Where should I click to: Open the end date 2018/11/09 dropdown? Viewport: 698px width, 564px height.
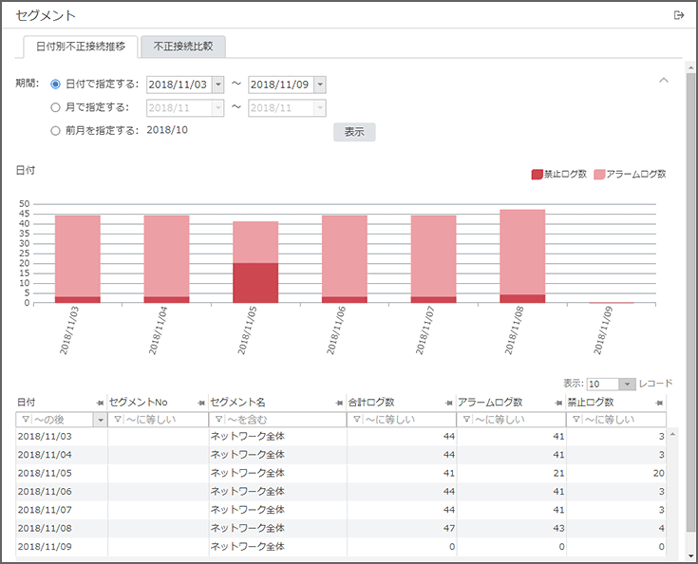click(x=319, y=85)
